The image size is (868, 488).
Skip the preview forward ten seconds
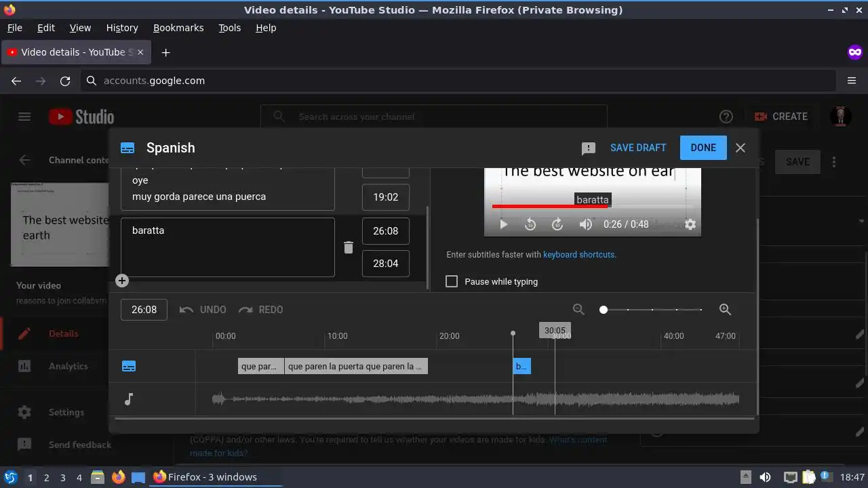tap(557, 224)
